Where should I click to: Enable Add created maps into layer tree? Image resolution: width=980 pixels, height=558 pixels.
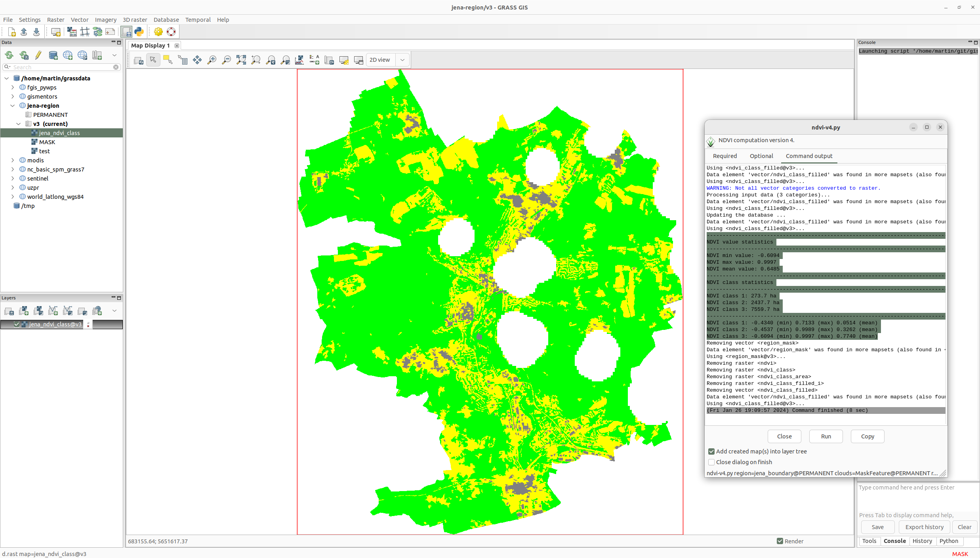pos(711,451)
